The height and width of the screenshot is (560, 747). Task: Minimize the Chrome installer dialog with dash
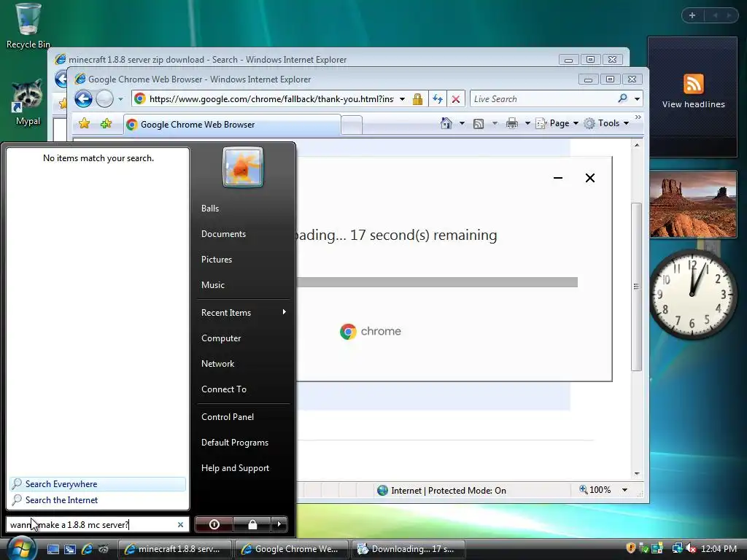coord(558,178)
